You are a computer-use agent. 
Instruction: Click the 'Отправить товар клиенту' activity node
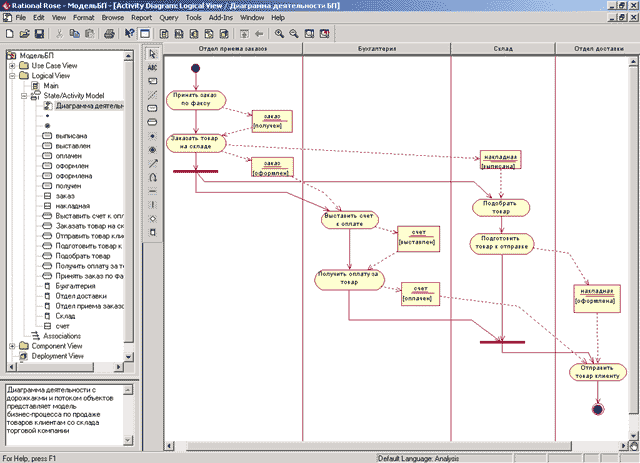[x=597, y=372]
